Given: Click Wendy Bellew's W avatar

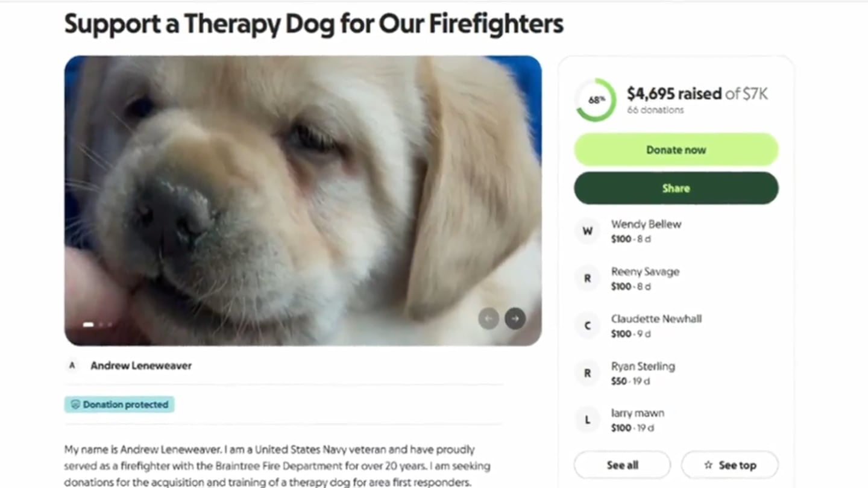Looking at the screenshot, I should tap(587, 231).
